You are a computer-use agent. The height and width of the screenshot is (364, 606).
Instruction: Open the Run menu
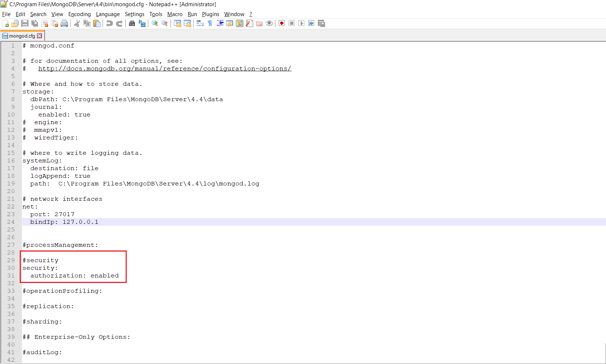(192, 14)
